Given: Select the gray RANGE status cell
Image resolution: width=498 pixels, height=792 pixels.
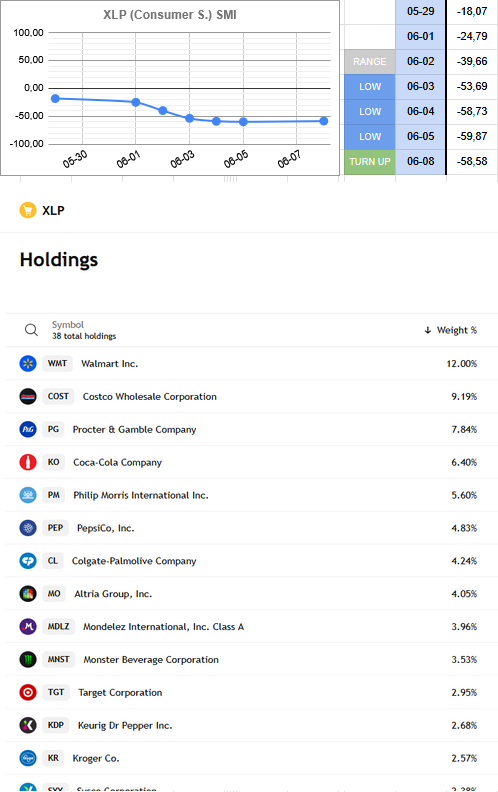Looking at the screenshot, I should pyautogui.click(x=370, y=62).
